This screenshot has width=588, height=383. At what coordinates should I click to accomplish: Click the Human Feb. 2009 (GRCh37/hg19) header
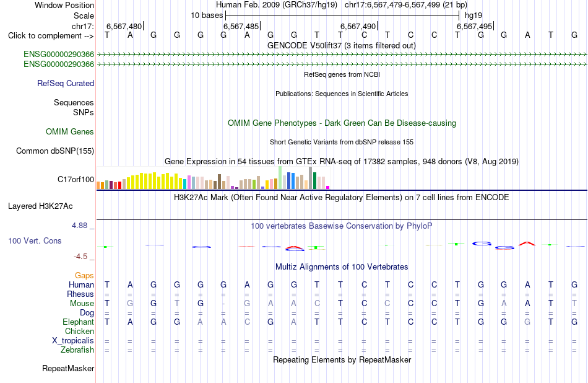[x=277, y=5]
